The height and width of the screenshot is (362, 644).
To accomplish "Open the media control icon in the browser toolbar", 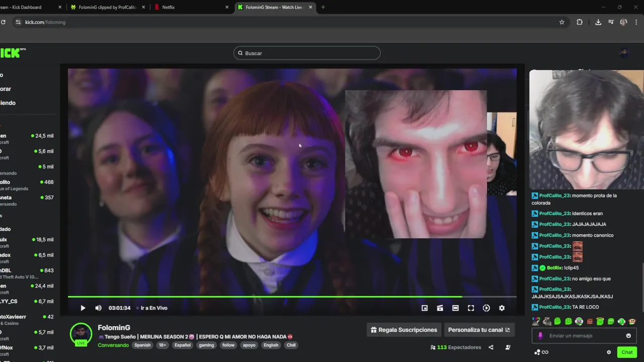I will [x=611, y=22].
